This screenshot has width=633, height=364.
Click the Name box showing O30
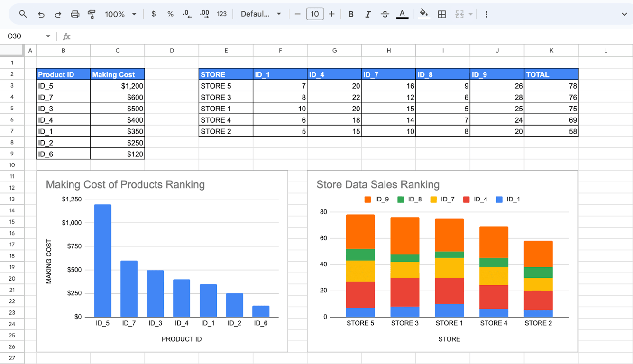tap(24, 36)
